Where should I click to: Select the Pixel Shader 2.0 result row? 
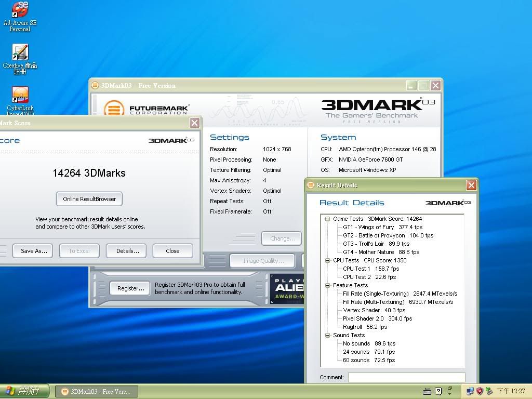pos(377,318)
